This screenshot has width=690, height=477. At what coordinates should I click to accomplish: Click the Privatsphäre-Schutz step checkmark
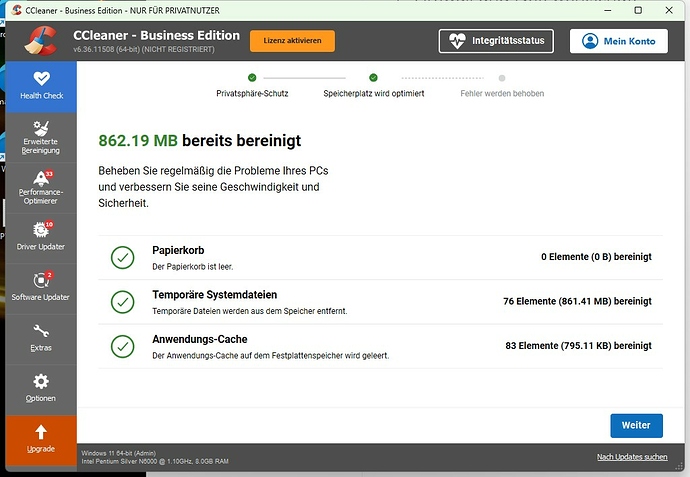click(x=252, y=78)
